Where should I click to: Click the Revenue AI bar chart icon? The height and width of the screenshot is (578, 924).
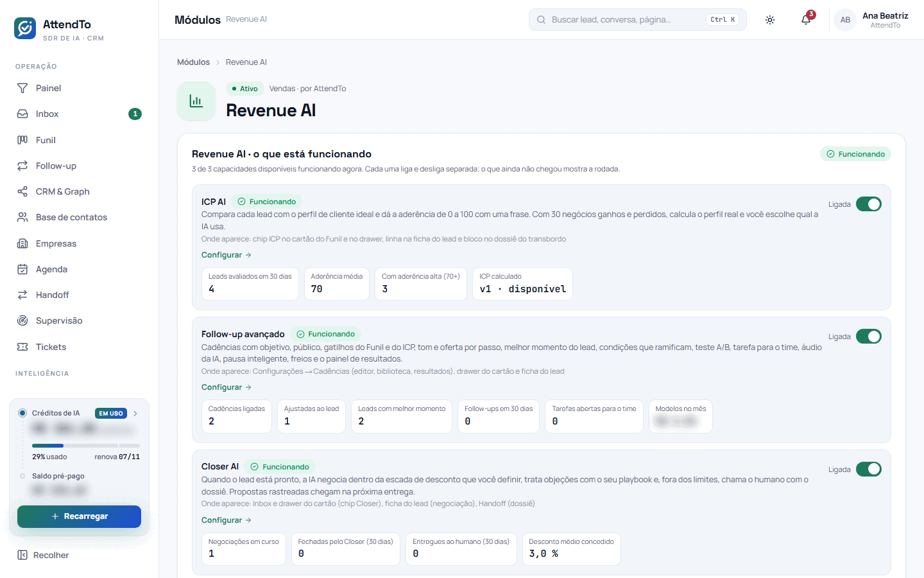196,101
